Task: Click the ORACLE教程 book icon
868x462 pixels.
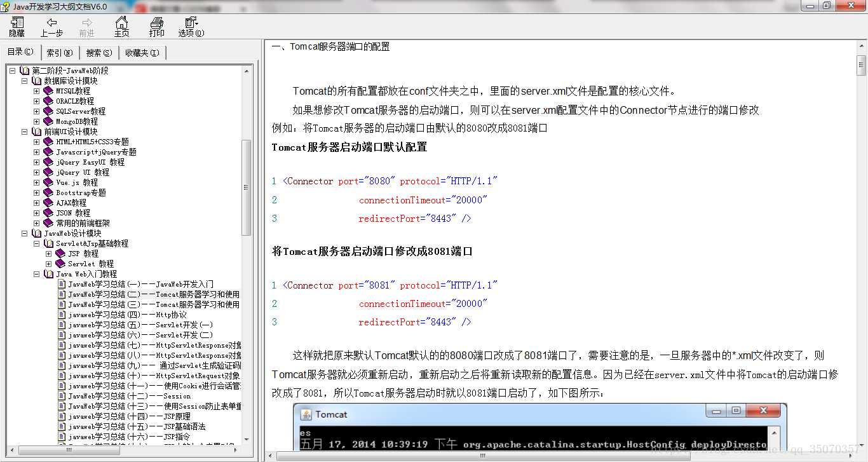Action: 48,101
